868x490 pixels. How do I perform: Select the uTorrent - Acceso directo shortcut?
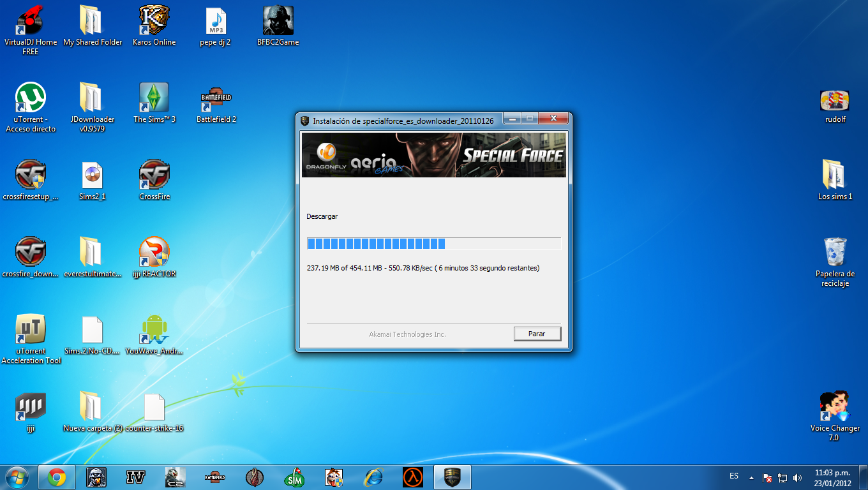30,108
